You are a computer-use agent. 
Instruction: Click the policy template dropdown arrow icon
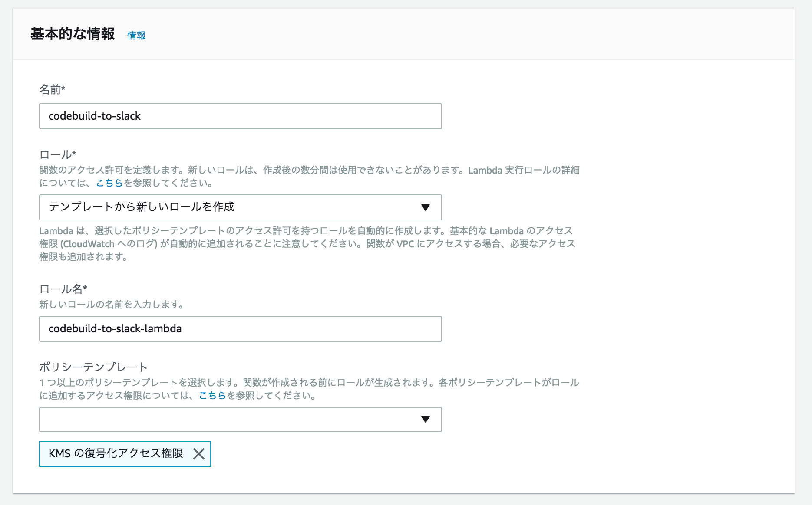(426, 419)
